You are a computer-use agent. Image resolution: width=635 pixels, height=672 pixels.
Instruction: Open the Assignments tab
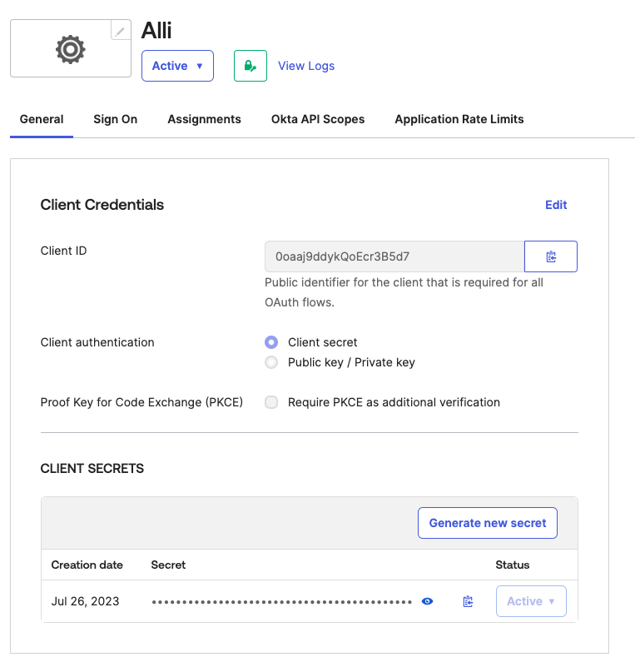204,119
